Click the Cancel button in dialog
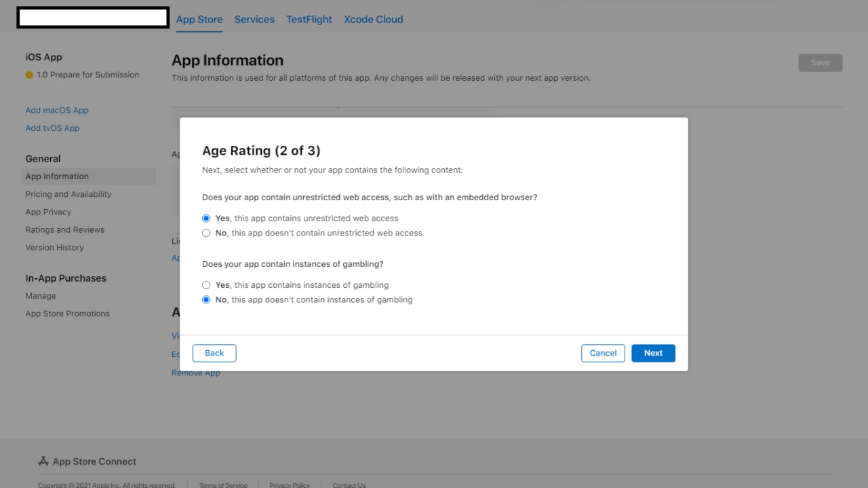This screenshot has height=488, width=868. (x=603, y=353)
